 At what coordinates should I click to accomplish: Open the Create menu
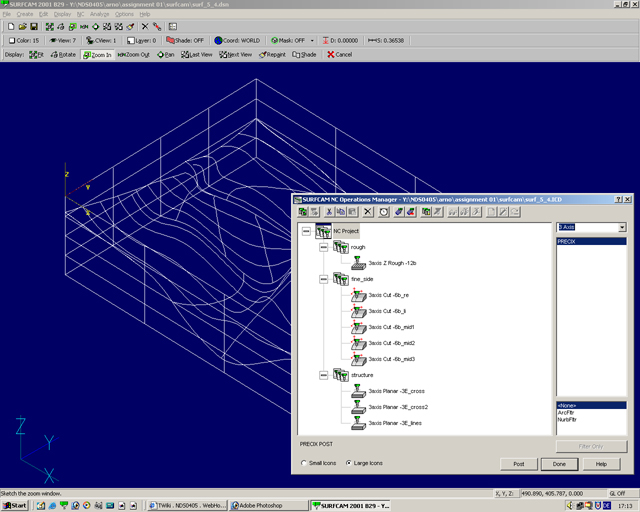click(25, 14)
